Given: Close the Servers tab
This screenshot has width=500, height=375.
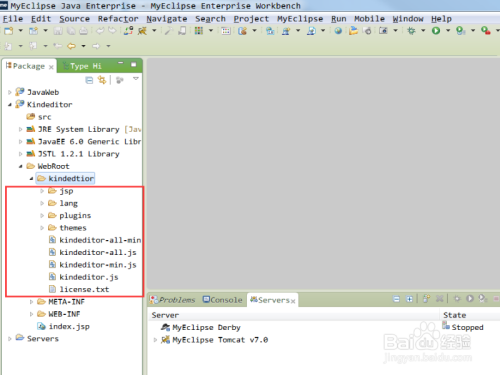Looking at the screenshot, I should pyautogui.click(x=293, y=301).
